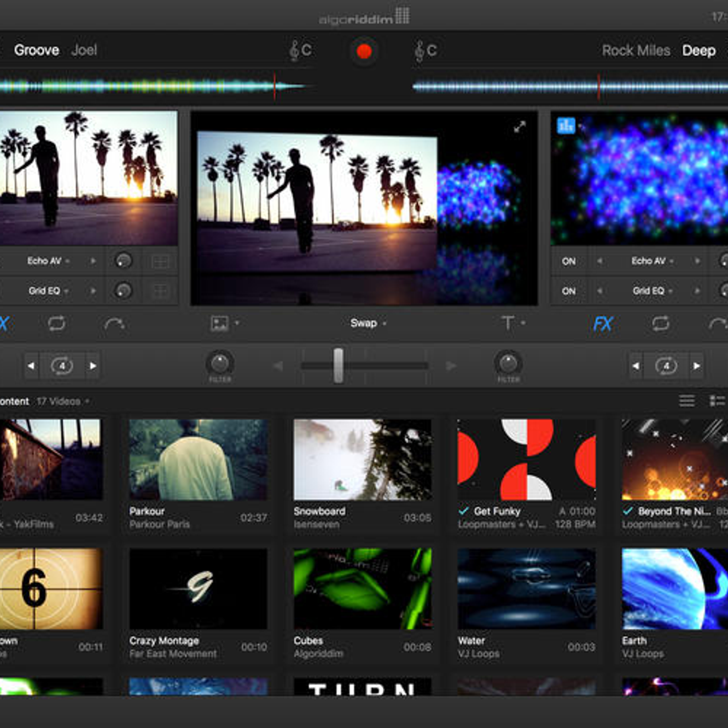Viewport: 728px width, 728px height.
Task: Toggle right deck Echo AV ON button
Action: [x=569, y=262]
